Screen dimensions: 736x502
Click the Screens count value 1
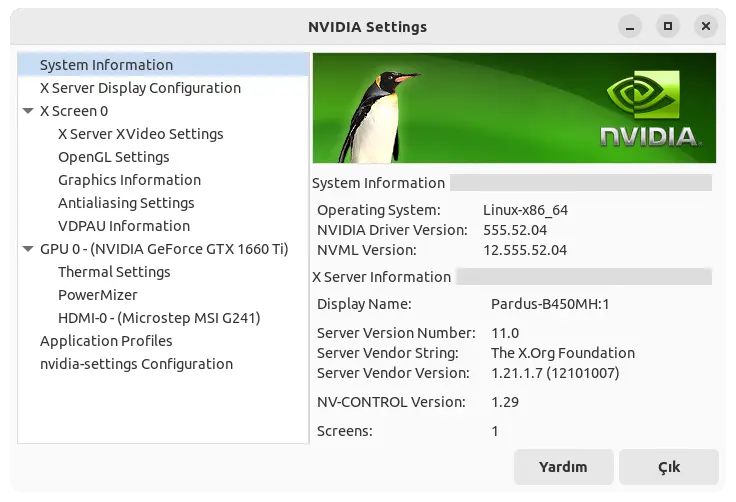point(495,431)
